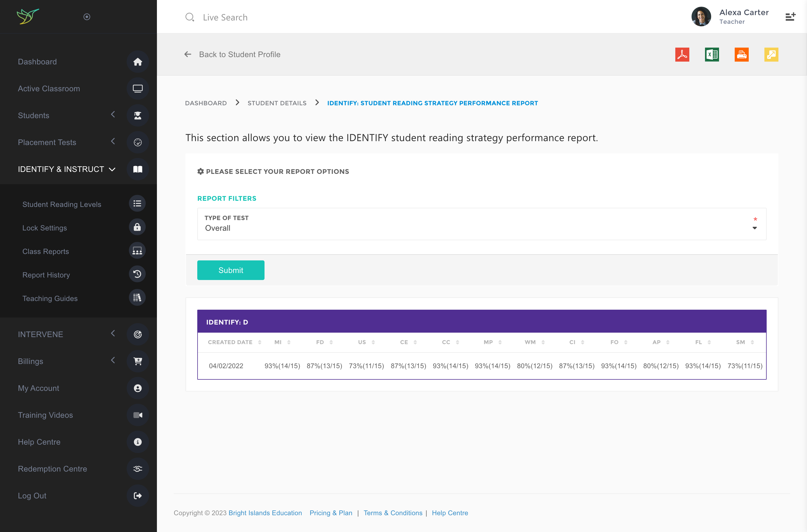Focus the Live Search field
The image size is (807, 532).
pos(225,17)
